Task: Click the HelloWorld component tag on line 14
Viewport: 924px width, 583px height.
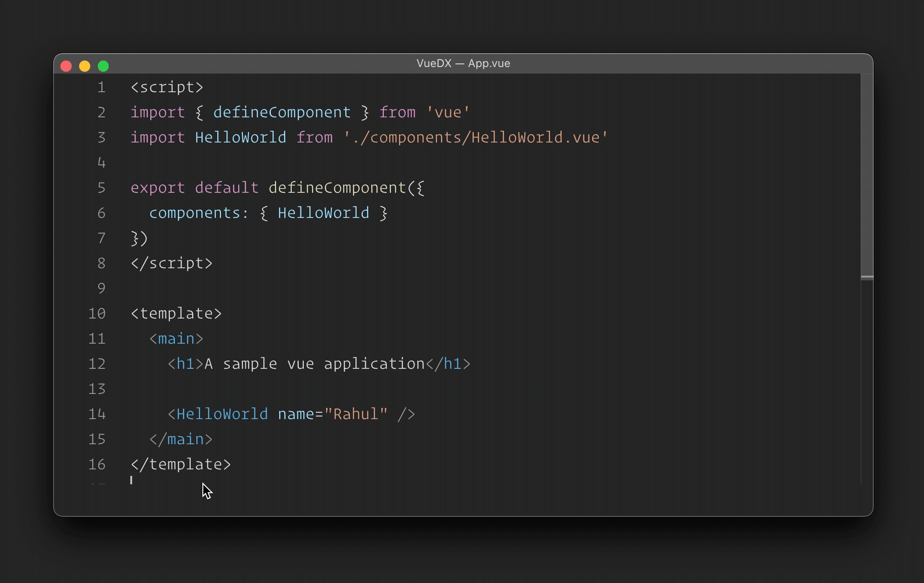Action: tap(222, 414)
